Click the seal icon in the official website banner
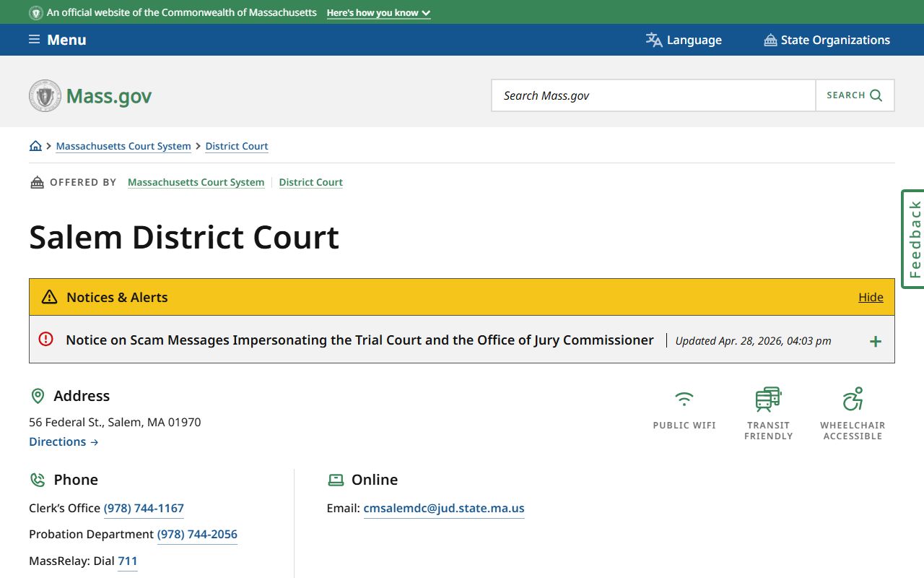Screen dimensions: 924x578 (35, 13)
